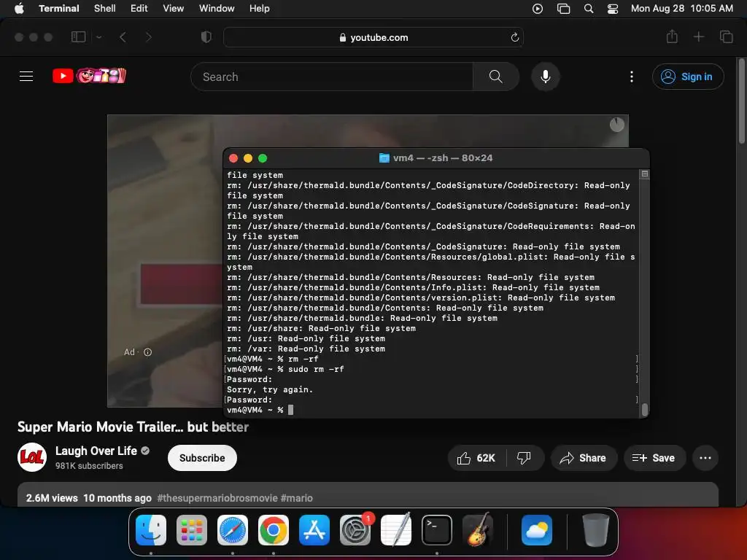Click the YouTube Search field
The width and height of the screenshot is (747, 560).
point(332,77)
